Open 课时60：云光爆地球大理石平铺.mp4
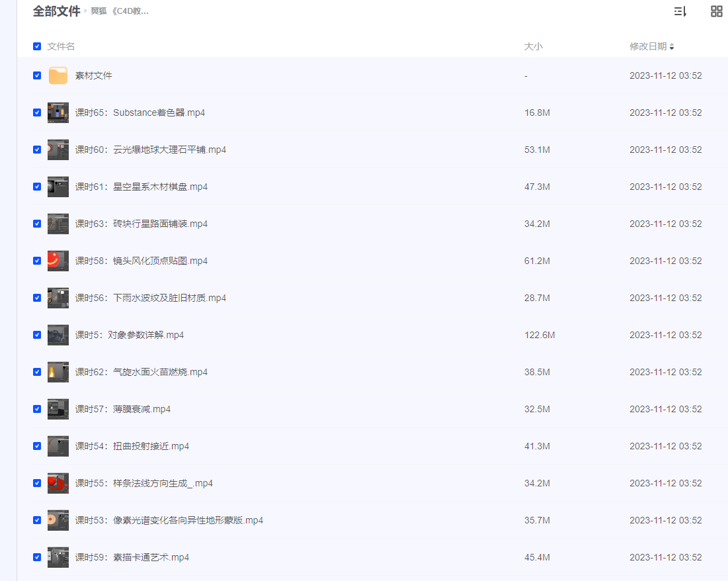 (x=150, y=150)
